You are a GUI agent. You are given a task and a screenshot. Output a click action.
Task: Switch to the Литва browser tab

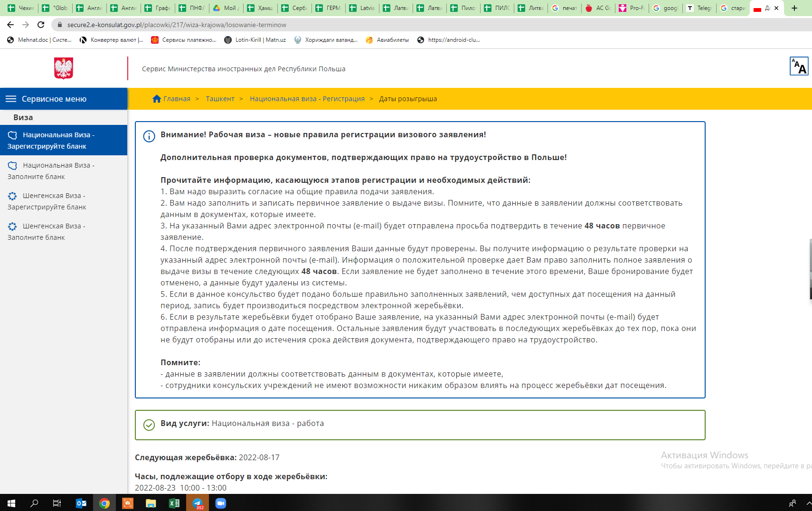click(531, 8)
